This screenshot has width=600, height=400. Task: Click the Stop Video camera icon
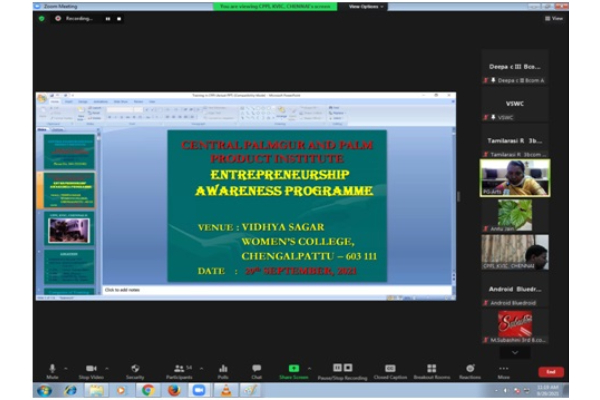pyautogui.click(x=92, y=369)
